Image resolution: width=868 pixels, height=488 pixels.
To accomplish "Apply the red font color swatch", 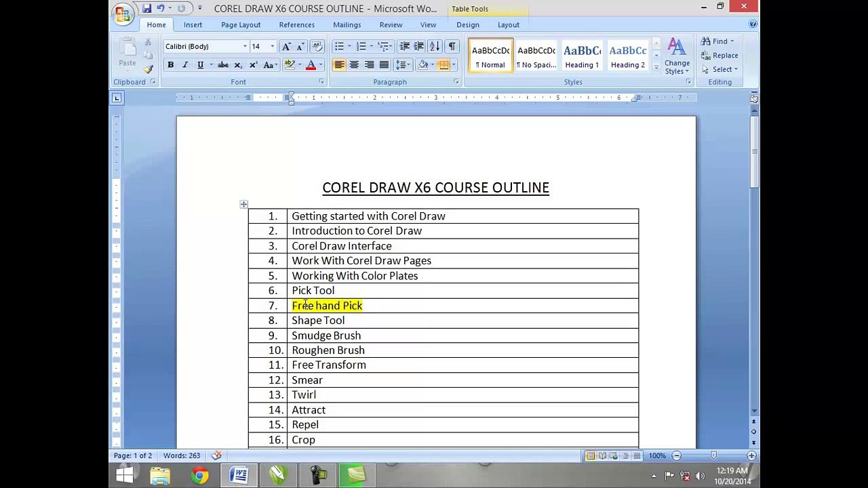I will click(x=311, y=65).
